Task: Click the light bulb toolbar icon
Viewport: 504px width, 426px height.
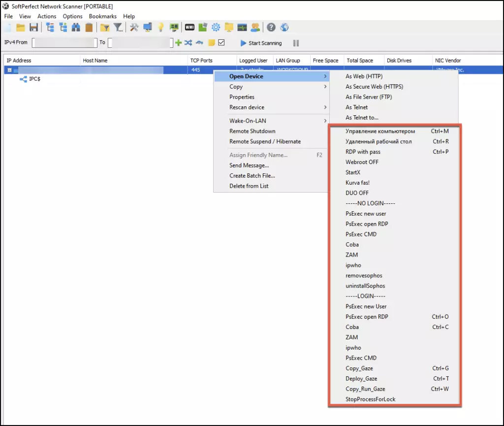Action: point(160,28)
